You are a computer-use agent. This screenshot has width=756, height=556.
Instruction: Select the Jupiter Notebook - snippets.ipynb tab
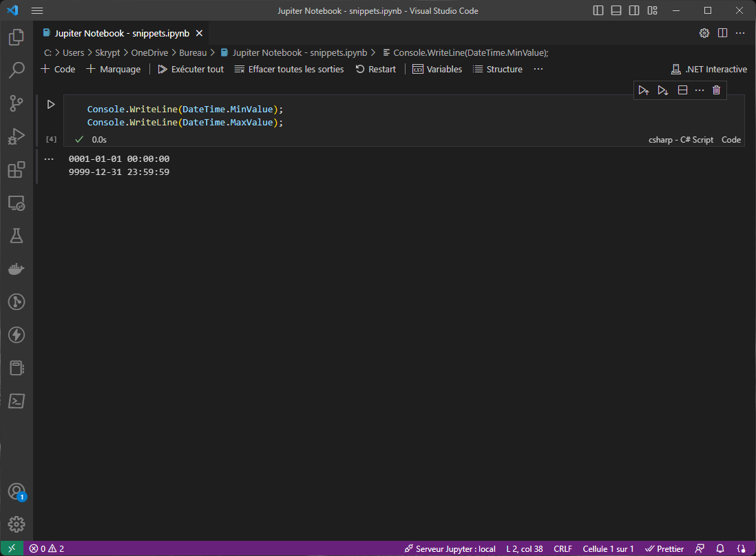(x=117, y=32)
